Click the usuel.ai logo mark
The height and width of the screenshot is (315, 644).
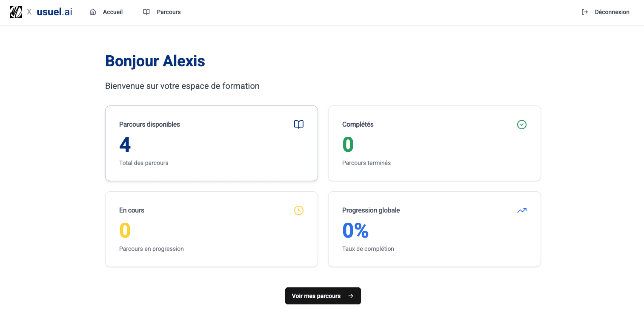16,11
